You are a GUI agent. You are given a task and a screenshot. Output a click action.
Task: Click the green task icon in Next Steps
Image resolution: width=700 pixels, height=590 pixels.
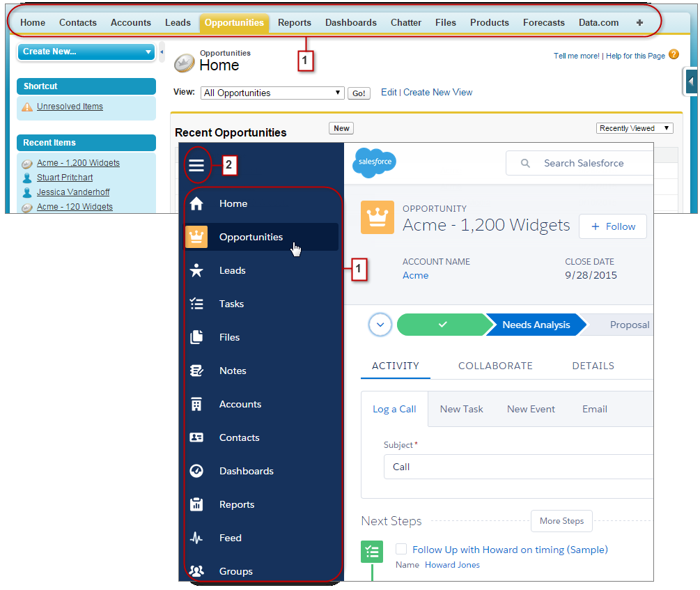pyautogui.click(x=372, y=552)
